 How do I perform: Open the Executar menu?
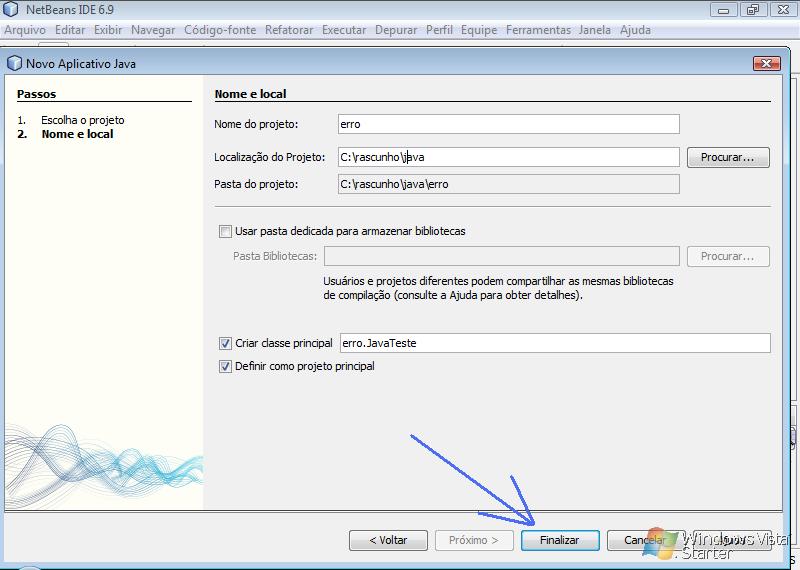click(344, 30)
